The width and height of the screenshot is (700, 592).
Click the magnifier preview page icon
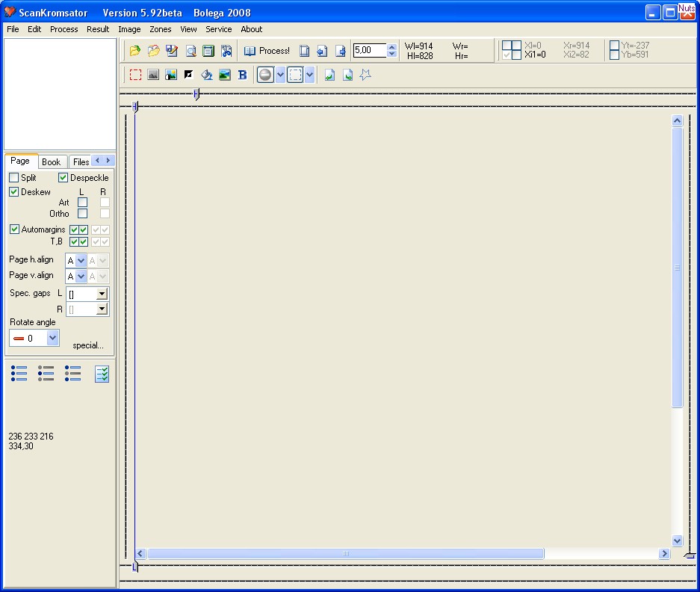[191, 51]
